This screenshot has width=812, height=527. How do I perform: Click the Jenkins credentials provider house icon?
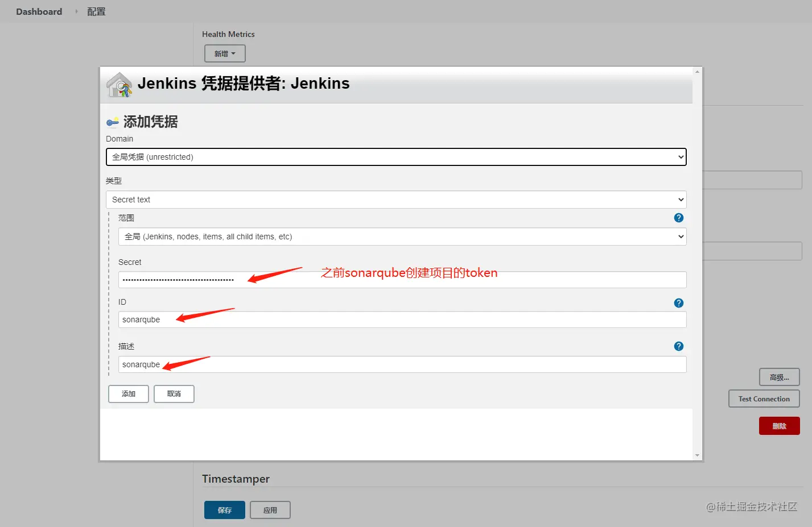tap(119, 85)
